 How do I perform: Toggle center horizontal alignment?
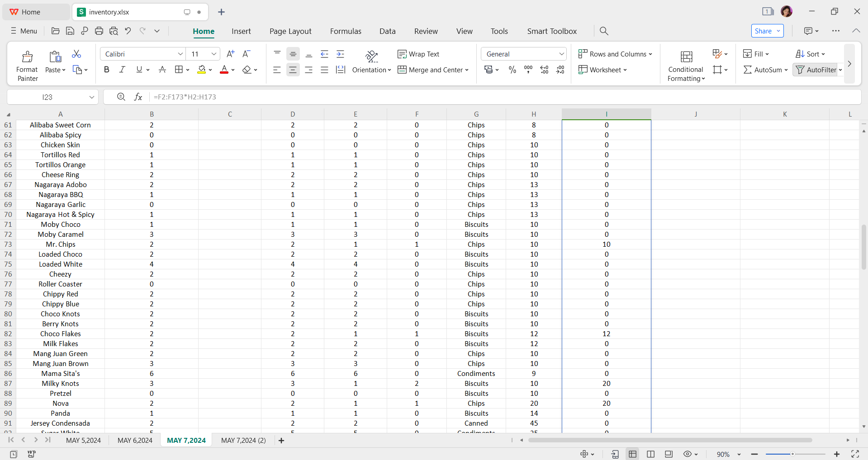(293, 70)
